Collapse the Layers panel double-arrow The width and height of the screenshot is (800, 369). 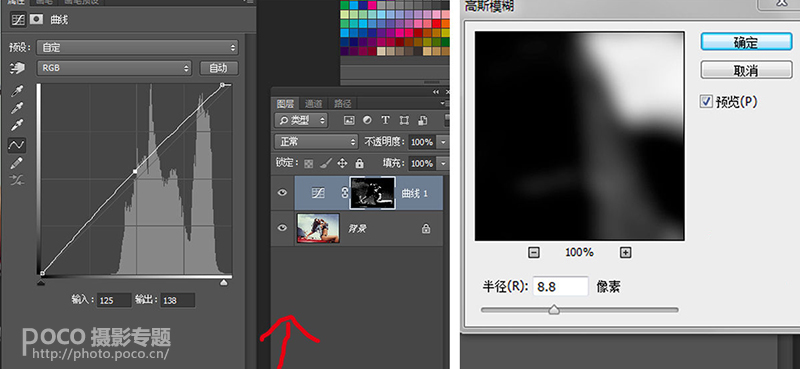[x=436, y=92]
